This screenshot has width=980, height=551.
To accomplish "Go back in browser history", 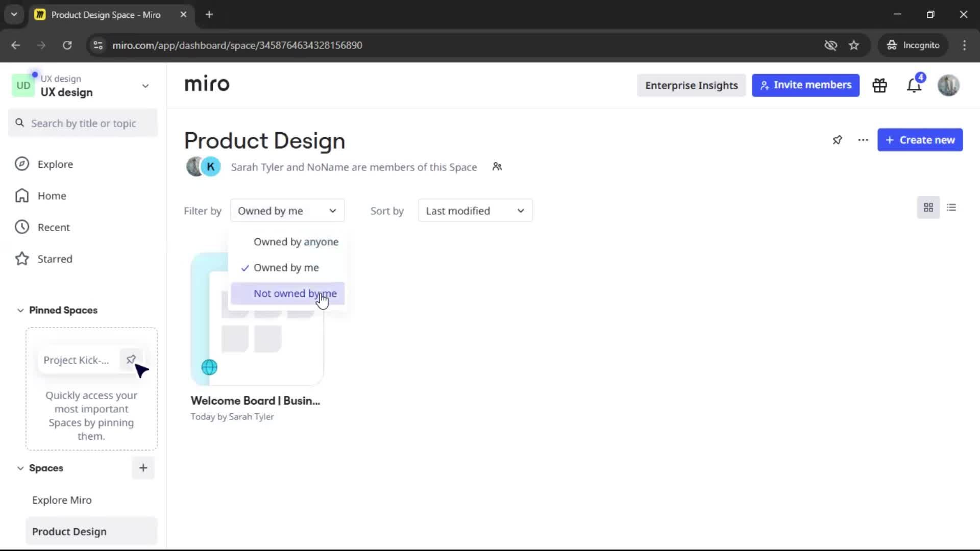I will click(x=16, y=45).
